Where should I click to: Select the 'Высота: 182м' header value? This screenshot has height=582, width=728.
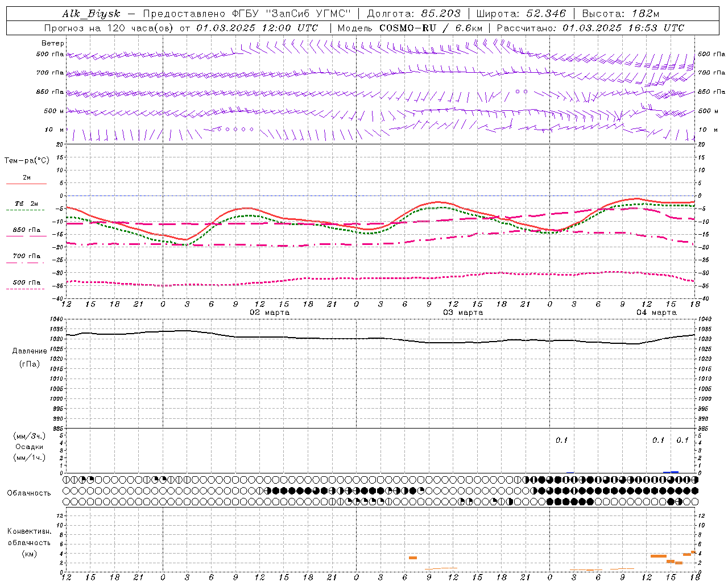(x=621, y=14)
